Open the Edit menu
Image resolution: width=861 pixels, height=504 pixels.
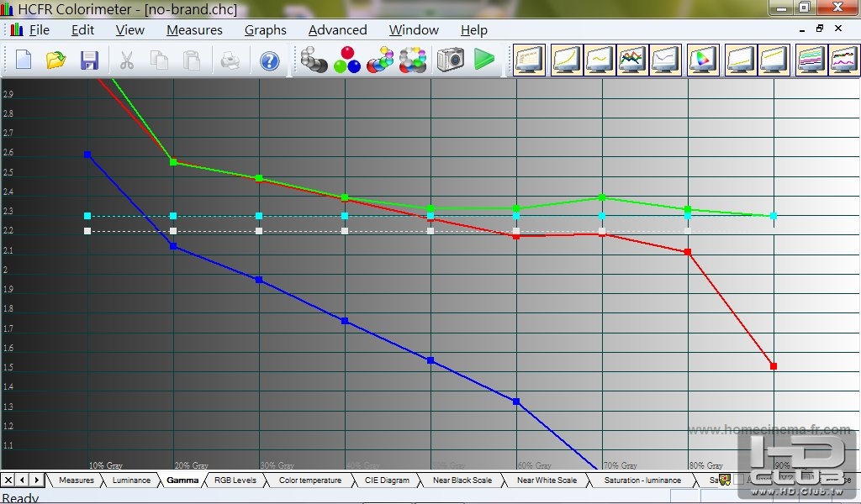pyautogui.click(x=82, y=30)
